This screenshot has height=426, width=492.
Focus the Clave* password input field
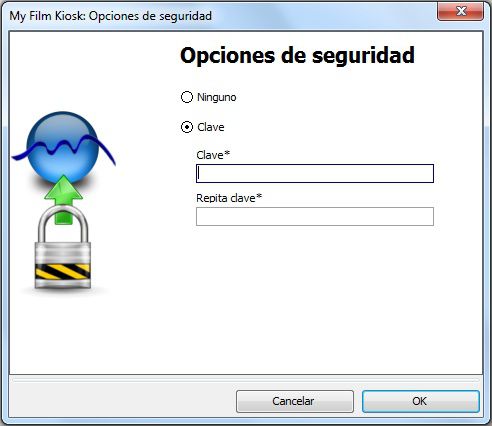click(315, 173)
